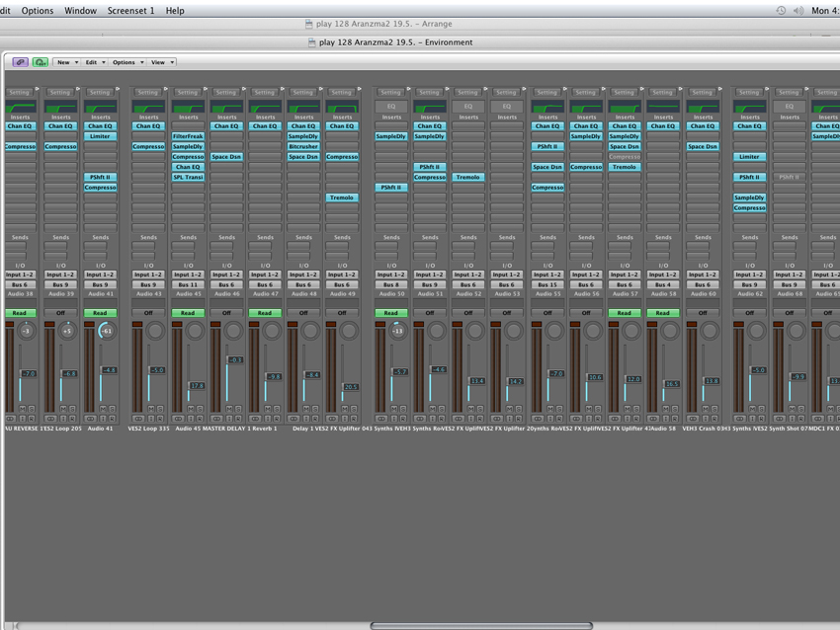Click the pan knob on Audio 58 channel

(x=670, y=331)
